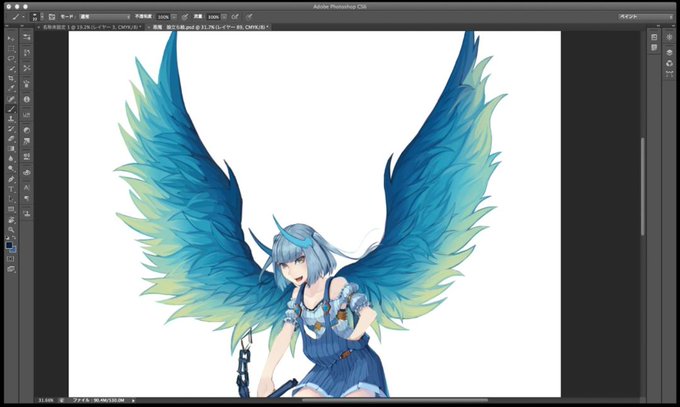Select the Rectangular Marquee tool
This screenshot has height=407, width=680.
click(11, 49)
